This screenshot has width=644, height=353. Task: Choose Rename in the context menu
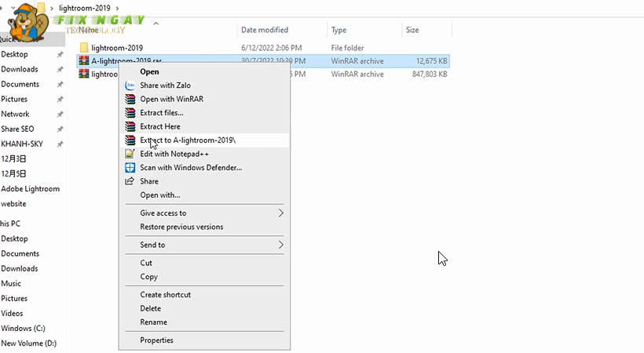153,322
